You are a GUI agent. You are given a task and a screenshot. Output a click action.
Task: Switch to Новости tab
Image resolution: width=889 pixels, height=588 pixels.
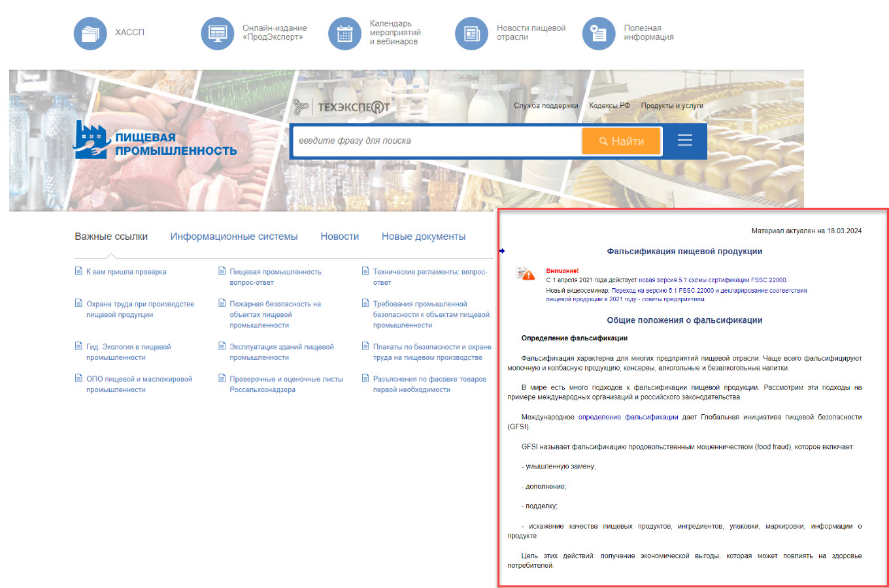click(339, 237)
